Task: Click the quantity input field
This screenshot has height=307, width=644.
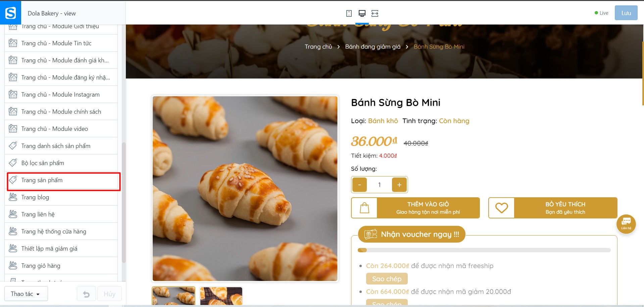Action: click(x=379, y=185)
